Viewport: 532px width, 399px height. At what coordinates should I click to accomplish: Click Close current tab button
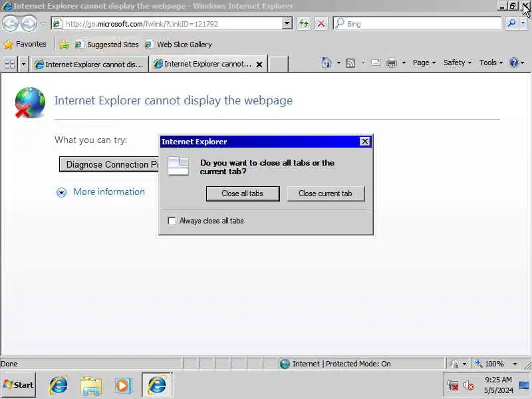(x=325, y=194)
